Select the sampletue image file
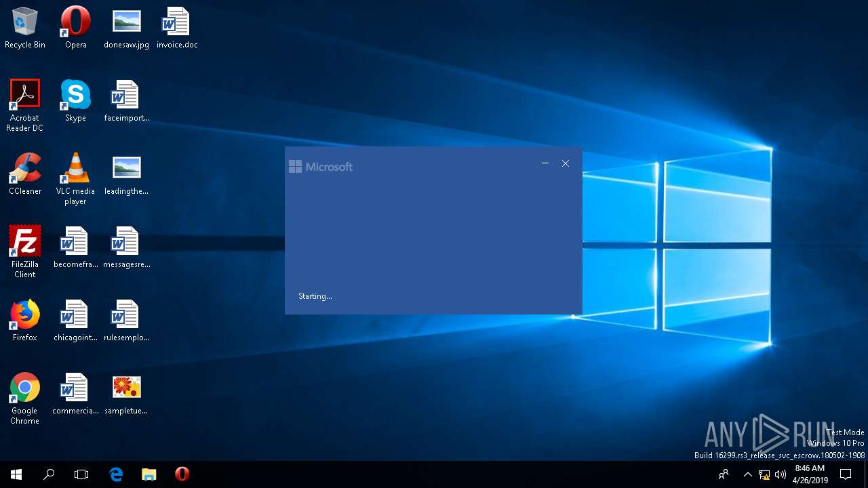Screen dimensions: 868x488 126,394
